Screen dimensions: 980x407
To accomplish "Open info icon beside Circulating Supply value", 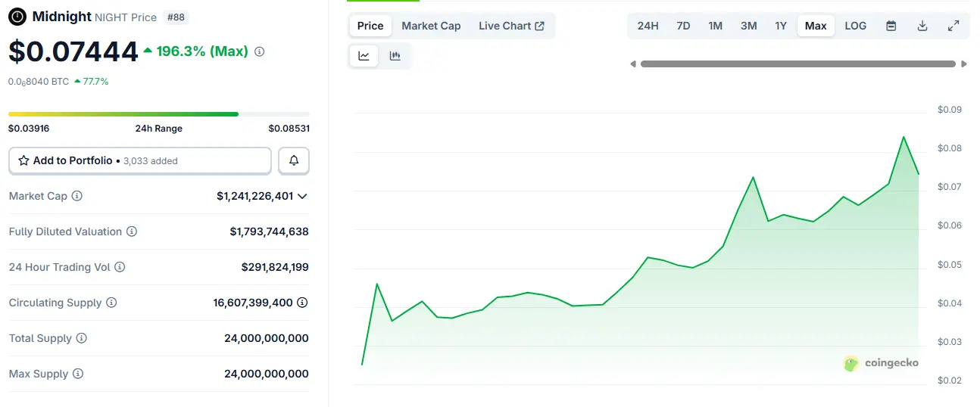I will 302,303.
